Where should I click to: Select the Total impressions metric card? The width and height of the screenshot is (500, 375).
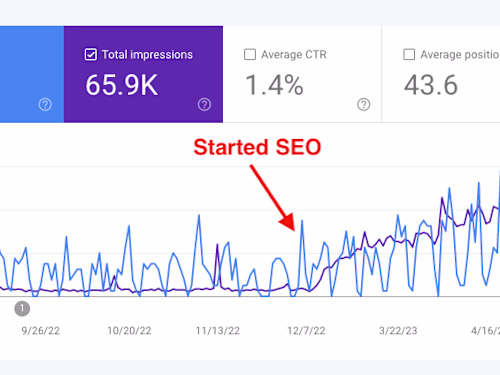coord(143,74)
